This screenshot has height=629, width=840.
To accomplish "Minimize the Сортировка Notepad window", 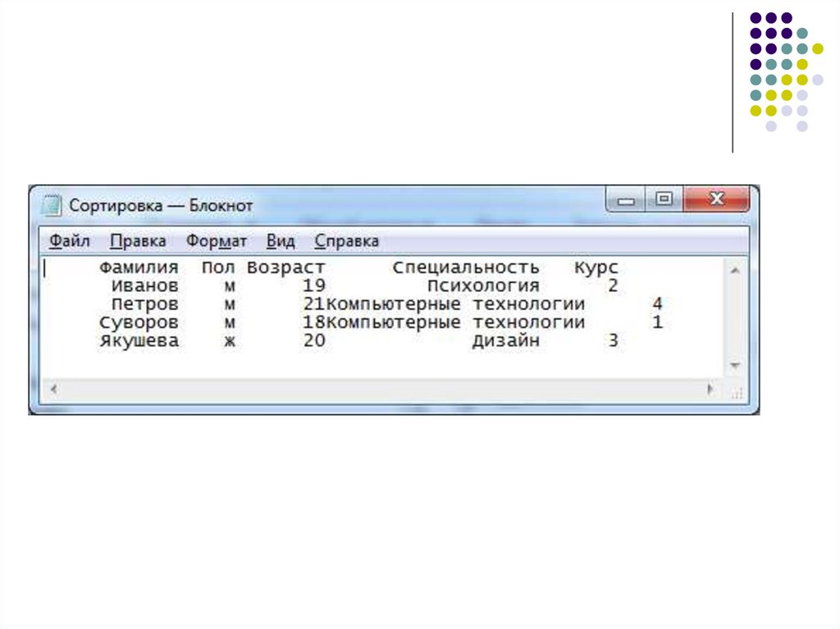I will [x=625, y=200].
